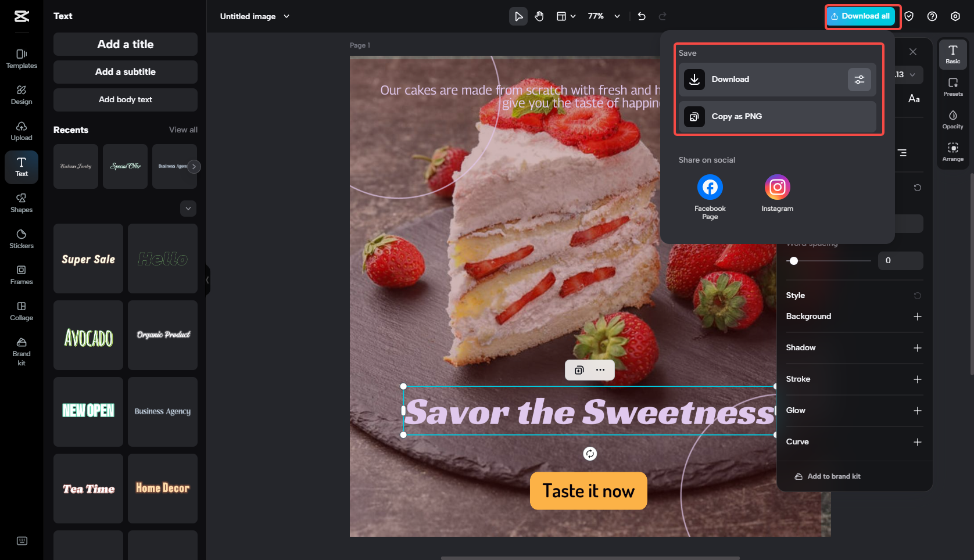The image size is (974, 560).
Task: Choose Copy as PNG
Action: coord(778,117)
